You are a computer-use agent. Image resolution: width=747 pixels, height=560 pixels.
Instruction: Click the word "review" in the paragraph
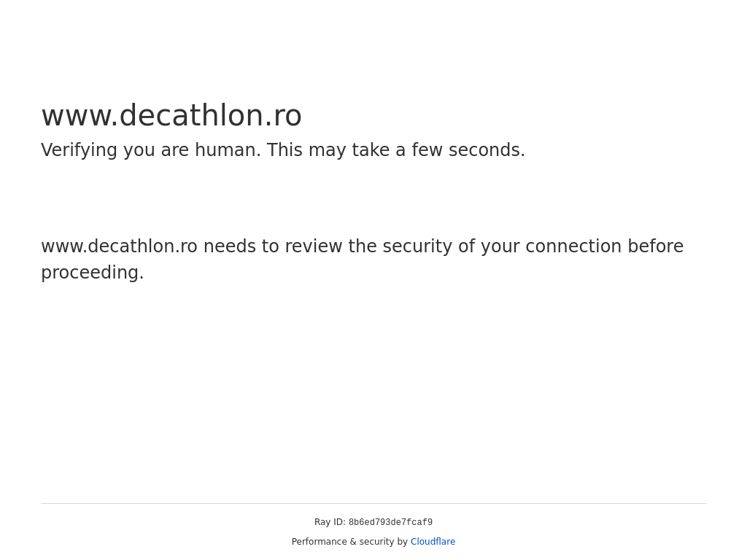pos(314,246)
